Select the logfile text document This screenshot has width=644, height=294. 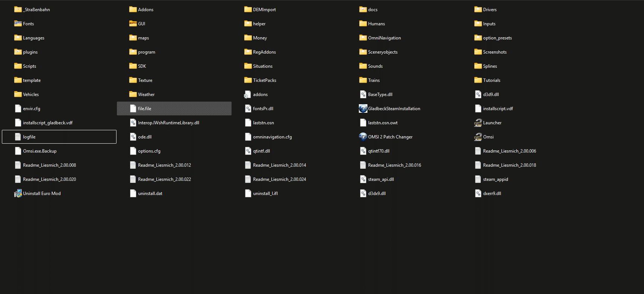(x=29, y=137)
